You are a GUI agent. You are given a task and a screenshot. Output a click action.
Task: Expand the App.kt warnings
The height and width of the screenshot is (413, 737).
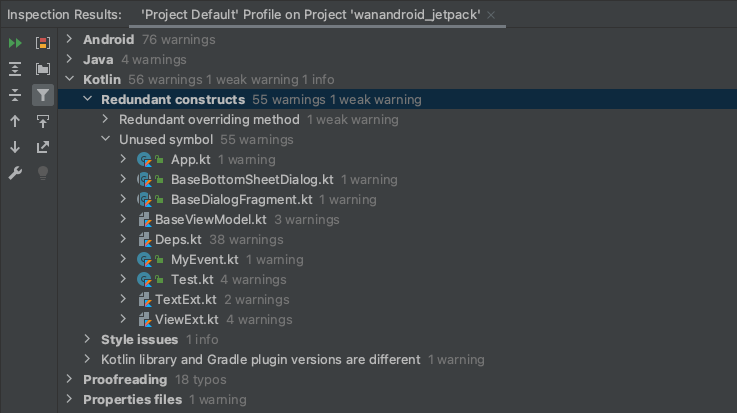click(123, 159)
